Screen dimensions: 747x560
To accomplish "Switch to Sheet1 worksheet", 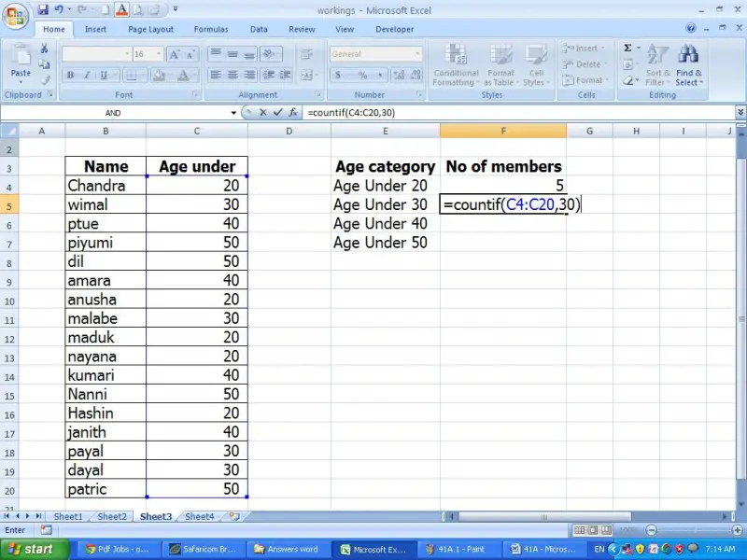I will 68,517.
